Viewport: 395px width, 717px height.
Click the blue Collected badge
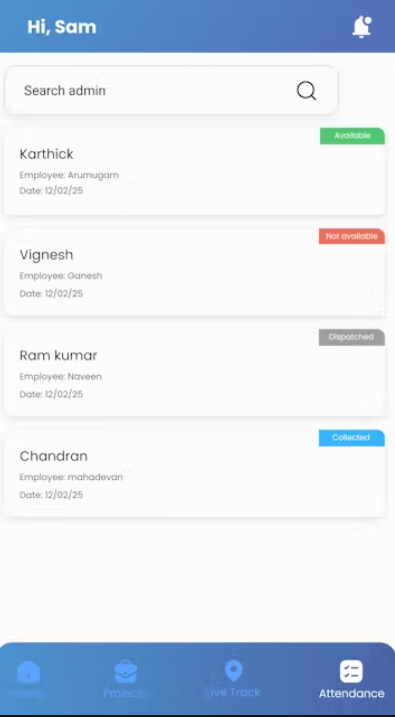click(352, 438)
